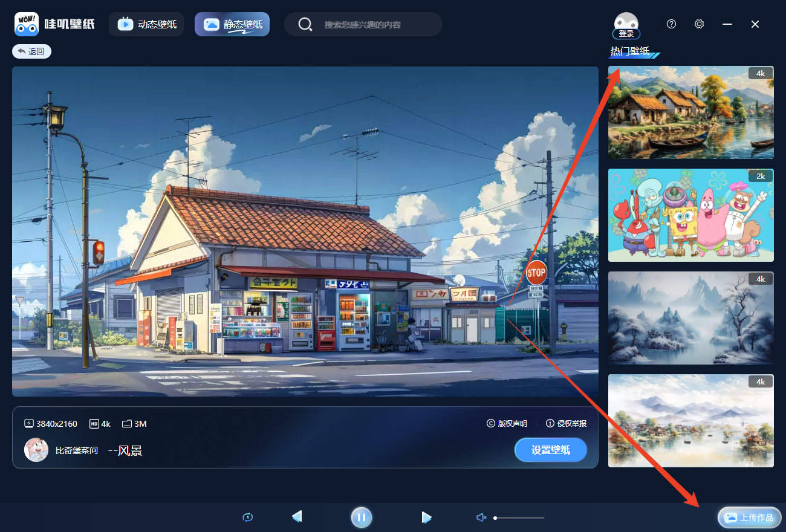Click the 热门壁纸 heading
The height and width of the screenshot is (532, 786).
[630, 51]
